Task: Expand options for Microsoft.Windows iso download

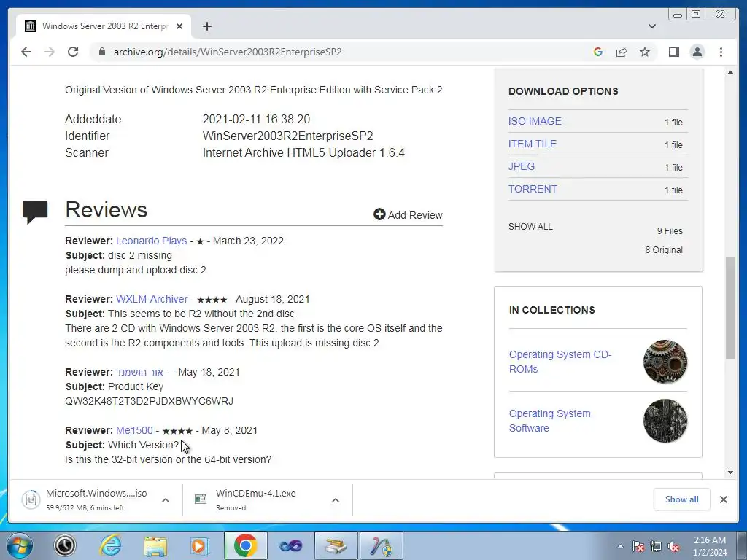Action: pyautogui.click(x=166, y=500)
